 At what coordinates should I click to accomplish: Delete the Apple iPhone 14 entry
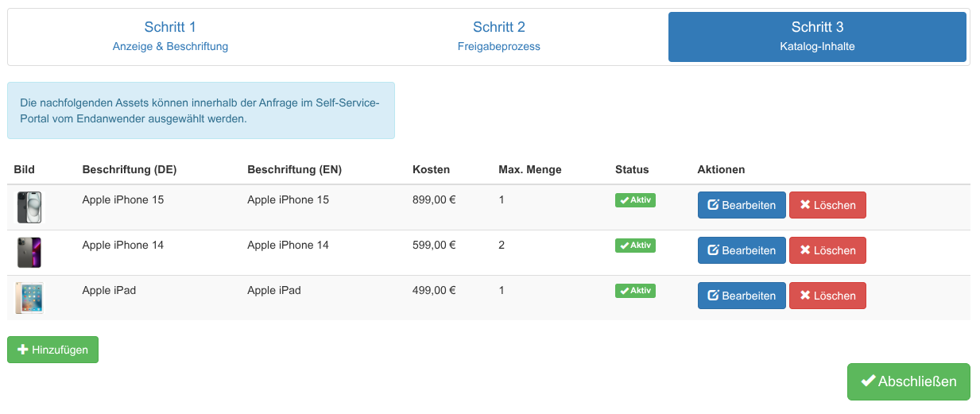coord(827,250)
